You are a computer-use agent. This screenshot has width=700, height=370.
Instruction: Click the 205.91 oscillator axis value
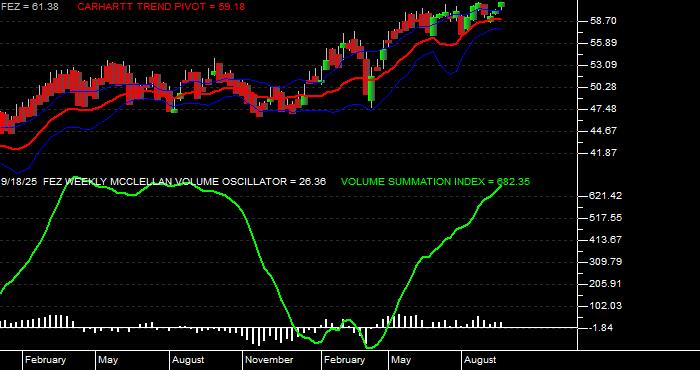[x=605, y=284]
